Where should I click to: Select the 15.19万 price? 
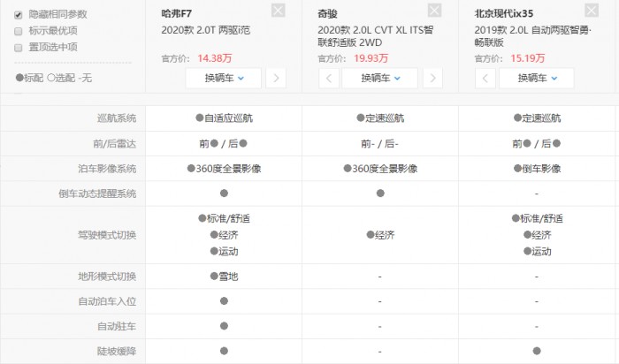pos(528,58)
